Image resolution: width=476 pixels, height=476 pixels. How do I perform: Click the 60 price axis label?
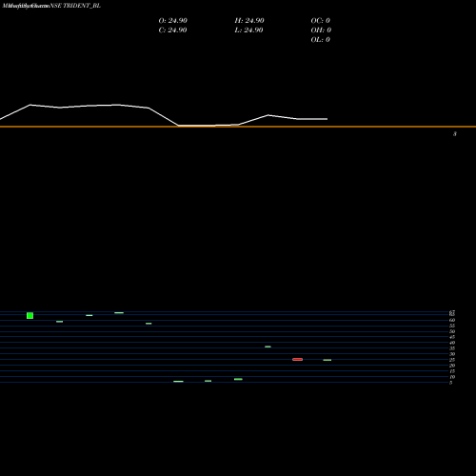[x=452, y=320]
